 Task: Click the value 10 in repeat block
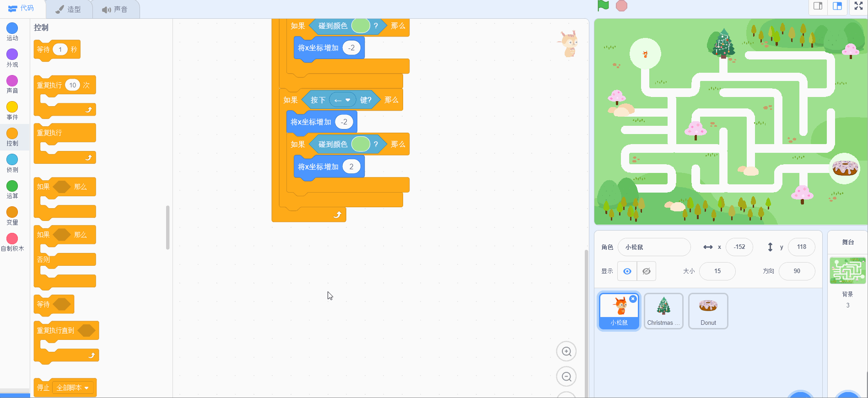click(72, 85)
